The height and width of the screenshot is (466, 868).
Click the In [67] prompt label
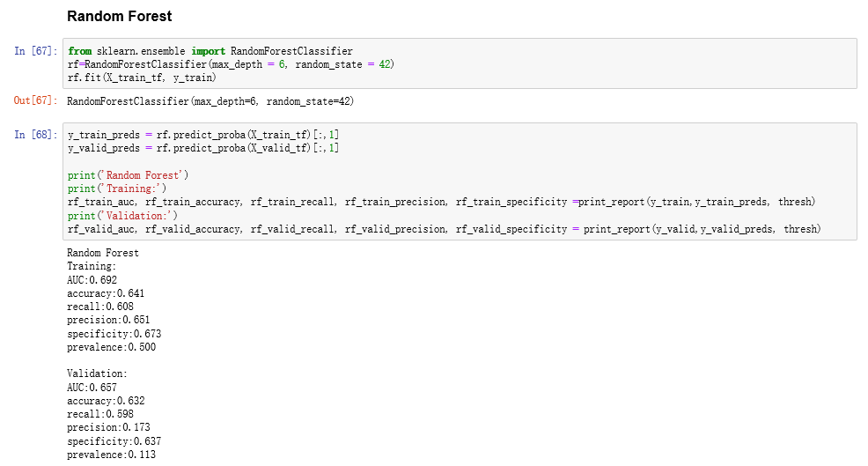coord(35,51)
